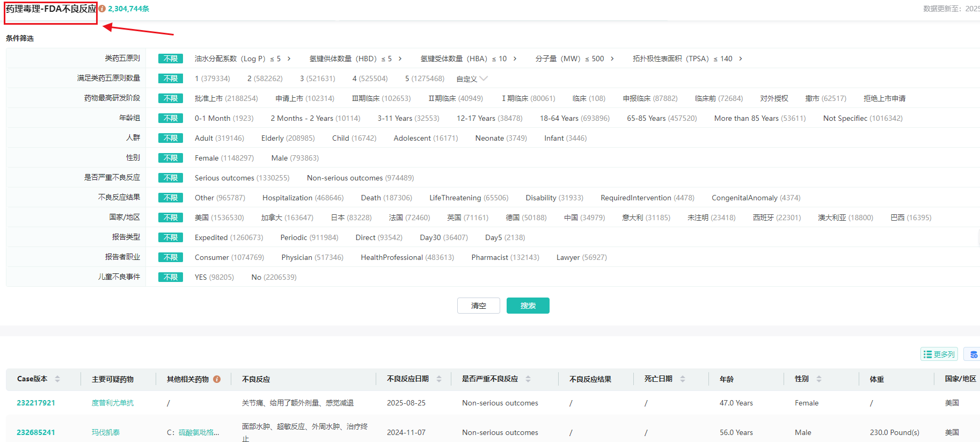Image resolution: width=980 pixels, height=442 pixels.
Task: Sort using the 是否严重不良反应 column icon
Action: [x=528, y=379]
